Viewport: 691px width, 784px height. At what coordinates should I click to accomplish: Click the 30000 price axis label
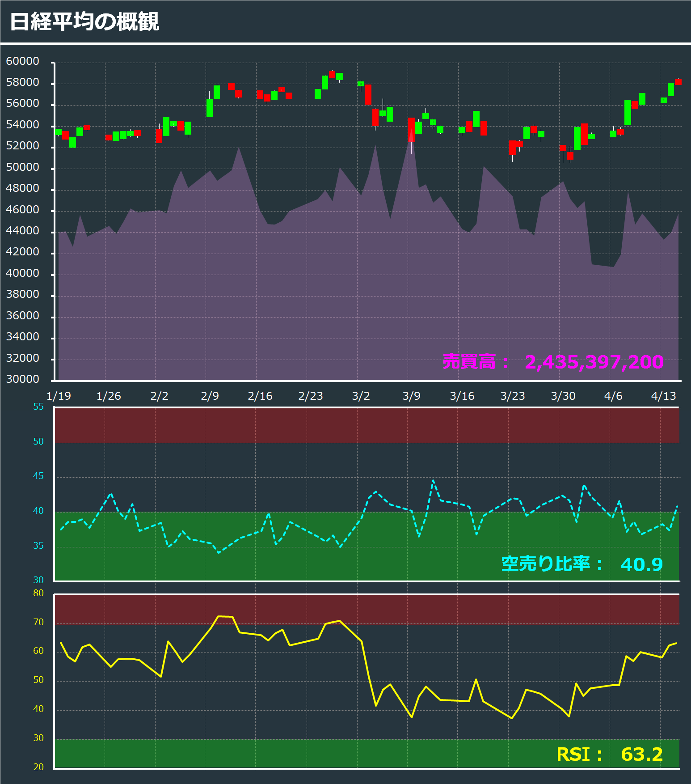22,379
